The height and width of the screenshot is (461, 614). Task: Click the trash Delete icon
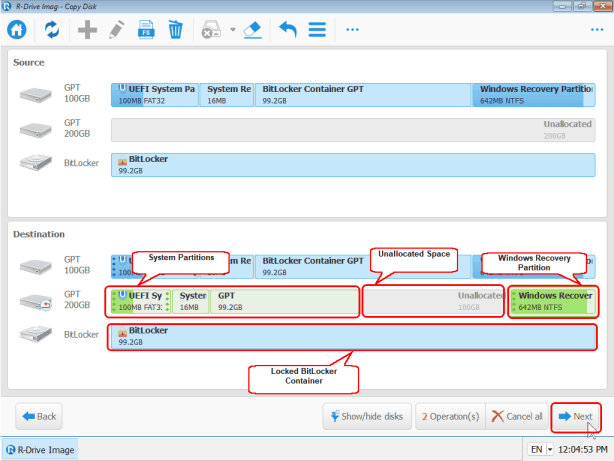coord(175,29)
